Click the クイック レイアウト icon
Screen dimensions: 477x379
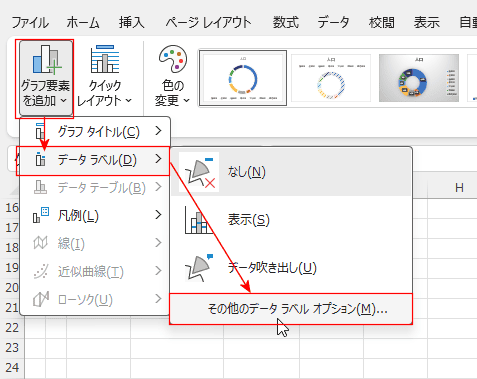point(105,59)
